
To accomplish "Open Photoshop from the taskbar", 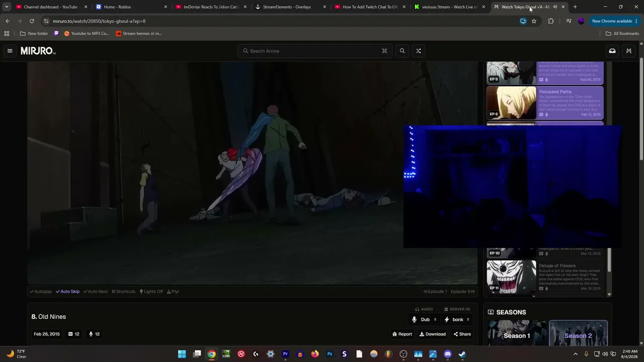I will [x=330, y=354].
